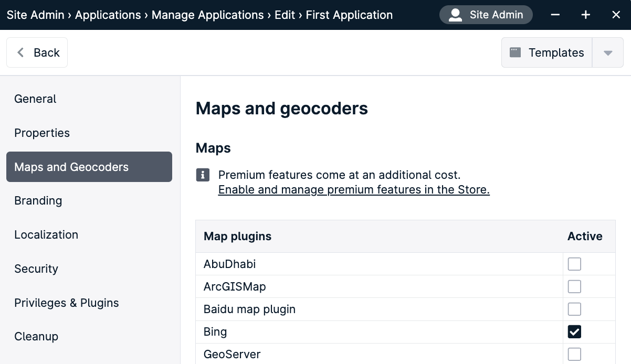Click Manage Applications in the breadcrumb
The width and height of the screenshot is (631, 364).
coord(208,15)
